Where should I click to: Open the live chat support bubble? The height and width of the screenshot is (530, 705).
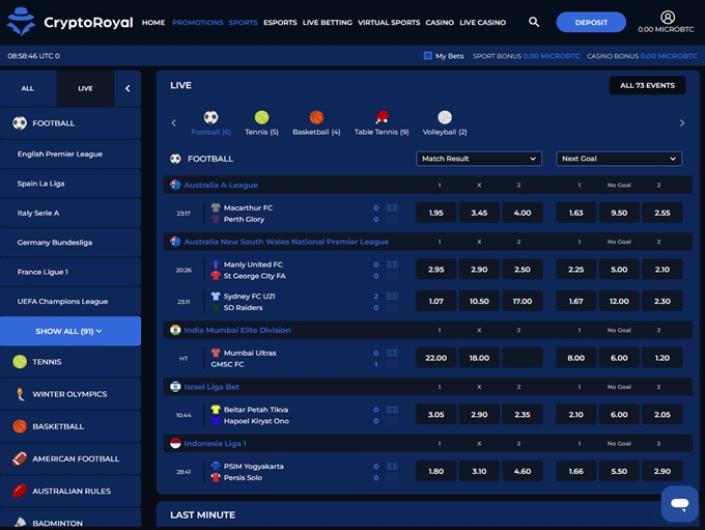click(x=679, y=502)
